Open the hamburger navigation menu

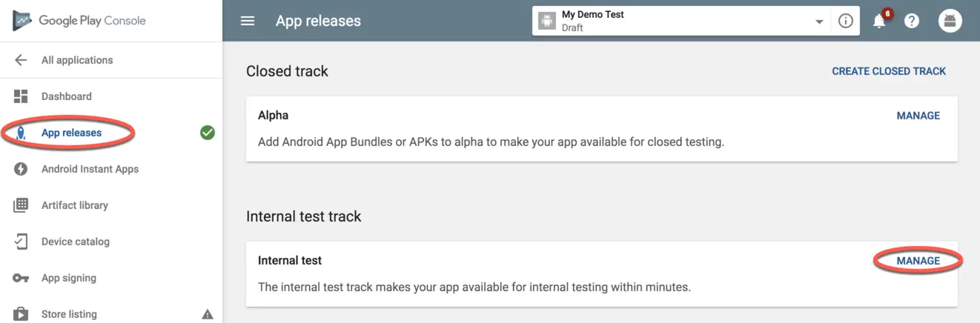(248, 21)
